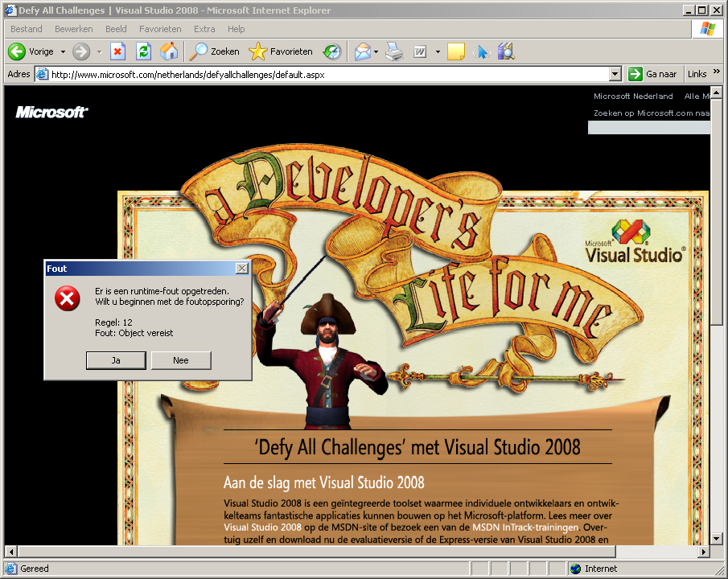Expand the address bar dropdown
The height and width of the screenshot is (579, 728).
(x=615, y=74)
